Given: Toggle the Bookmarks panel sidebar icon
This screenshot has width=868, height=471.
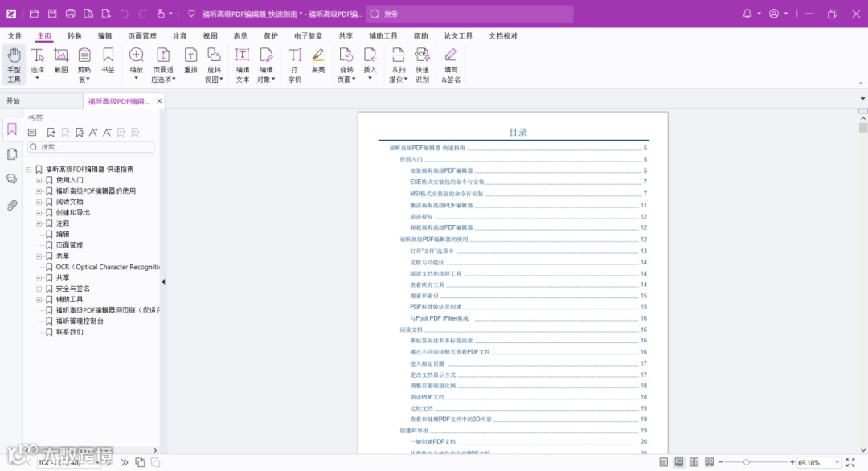Looking at the screenshot, I should [x=11, y=129].
